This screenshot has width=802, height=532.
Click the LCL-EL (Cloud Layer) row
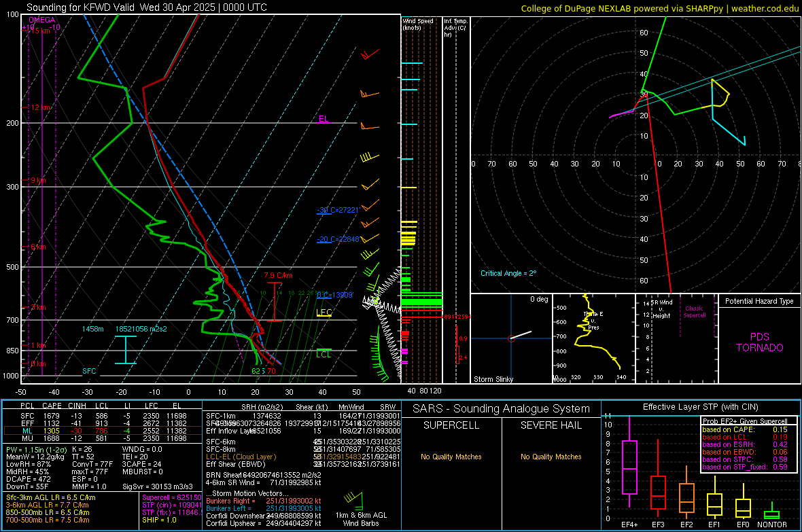tap(303, 457)
